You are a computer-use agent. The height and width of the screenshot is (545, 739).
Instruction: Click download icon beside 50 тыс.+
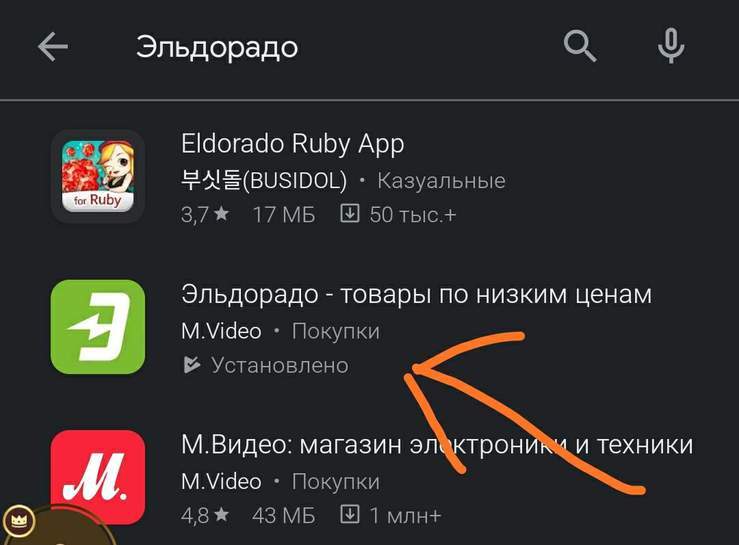[350, 214]
